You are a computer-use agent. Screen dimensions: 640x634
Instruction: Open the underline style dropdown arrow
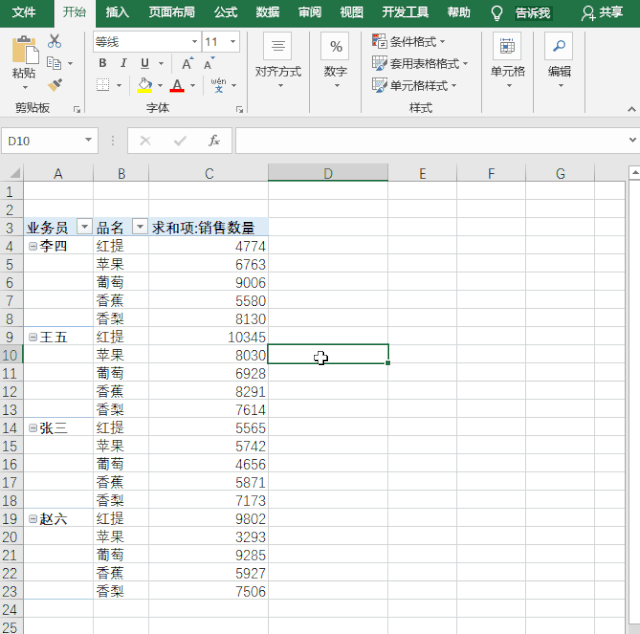coord(161,63)
